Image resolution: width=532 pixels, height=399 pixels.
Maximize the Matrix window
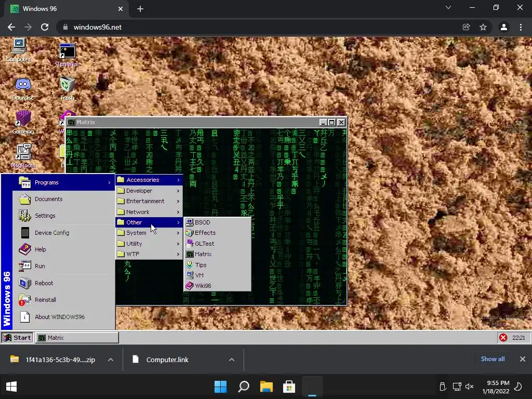332,123
